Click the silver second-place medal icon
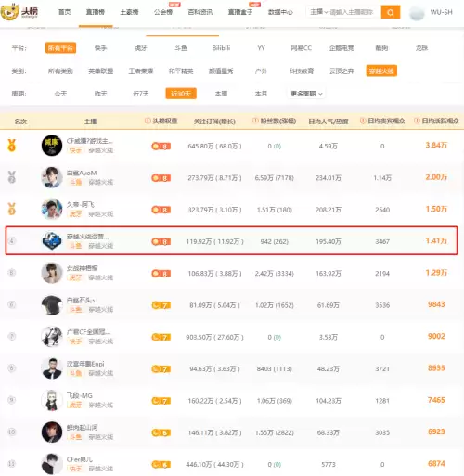Viewport: 464px width, 476px height. [12, 177]
